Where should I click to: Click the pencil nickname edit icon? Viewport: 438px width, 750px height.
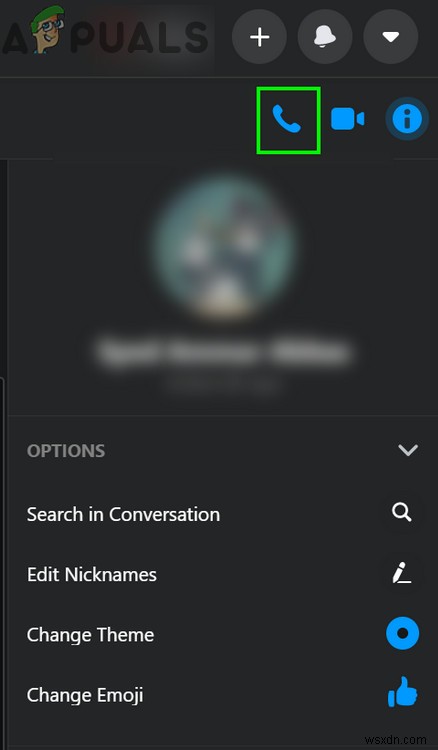tap(402, 573)
